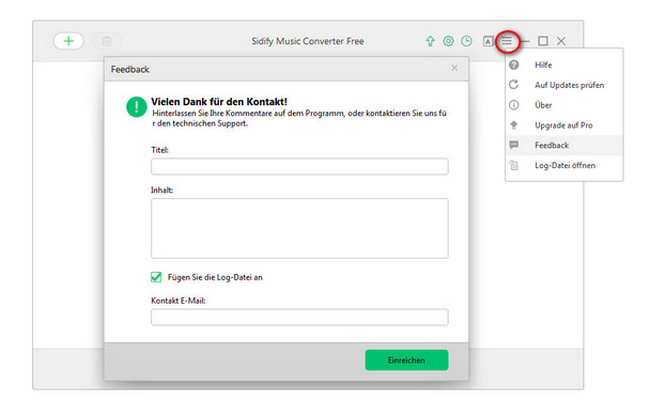Minimize the Sidify window
This screenshot has height=404, width=650.
526,41
